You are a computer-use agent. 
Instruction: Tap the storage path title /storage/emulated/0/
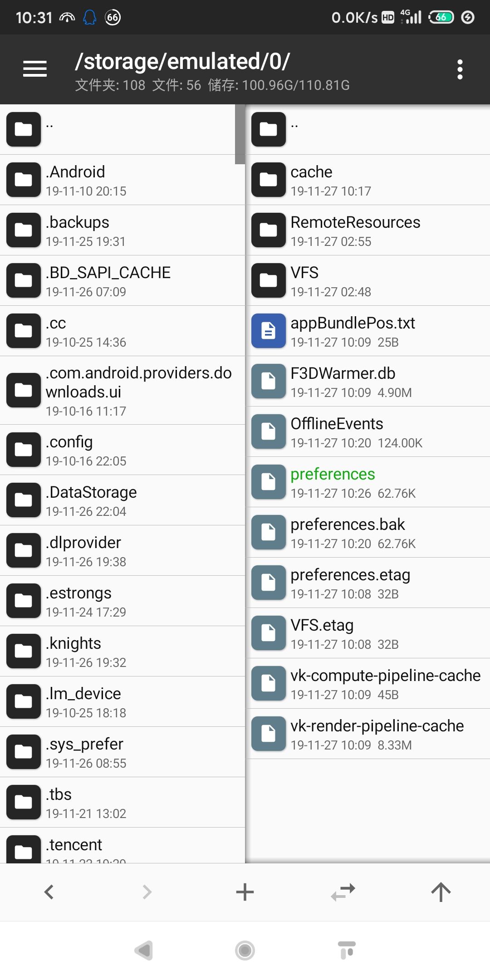point(182,62)
